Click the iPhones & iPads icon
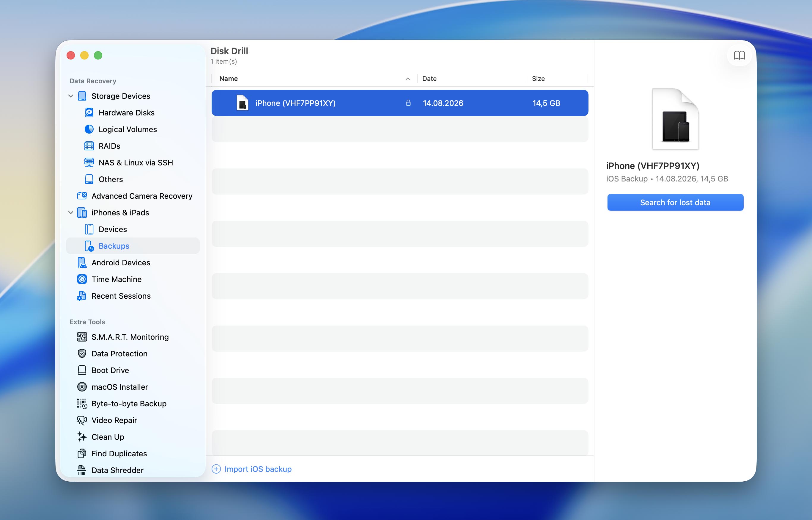The width and height of the screenshot is (812, 520). [x=82, y=212]
